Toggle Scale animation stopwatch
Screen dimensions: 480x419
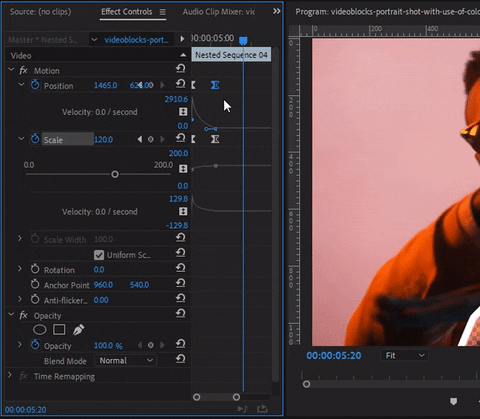[35, 139]
